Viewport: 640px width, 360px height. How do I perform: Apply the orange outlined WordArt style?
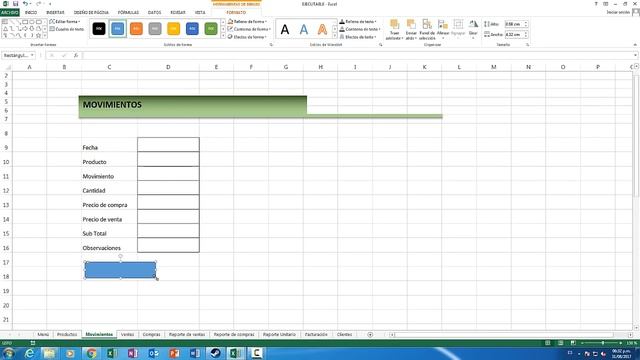(322, 29)
